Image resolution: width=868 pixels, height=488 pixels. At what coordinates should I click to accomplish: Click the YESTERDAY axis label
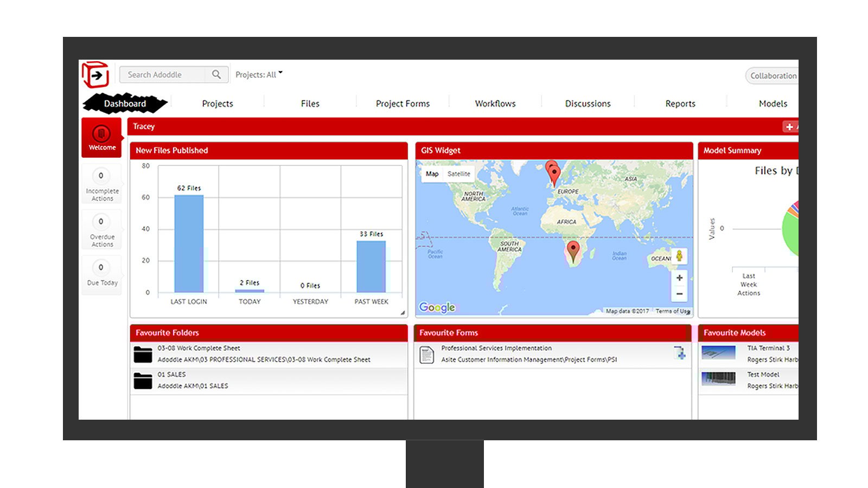[310, 301]
